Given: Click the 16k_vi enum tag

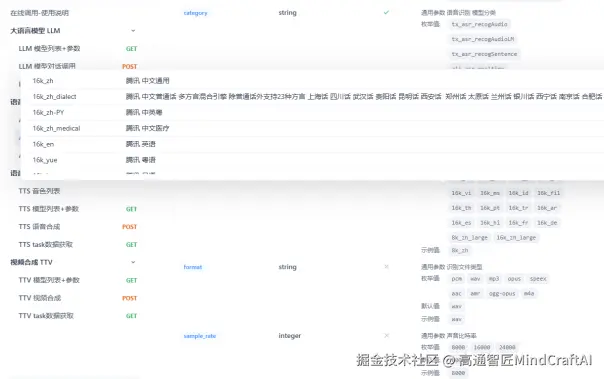Looking at the screenshot, I should [x=461, y=193].
